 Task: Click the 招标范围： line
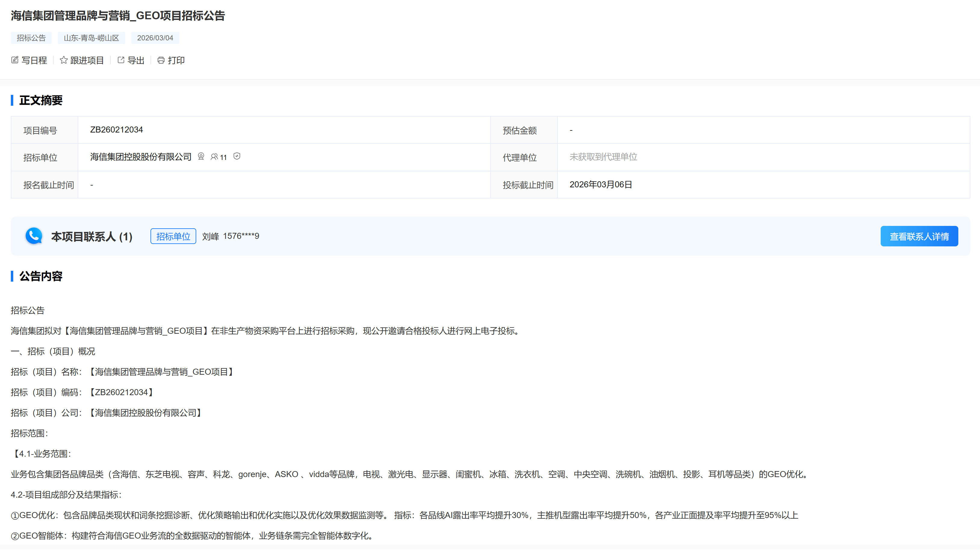tap(30, 433)
